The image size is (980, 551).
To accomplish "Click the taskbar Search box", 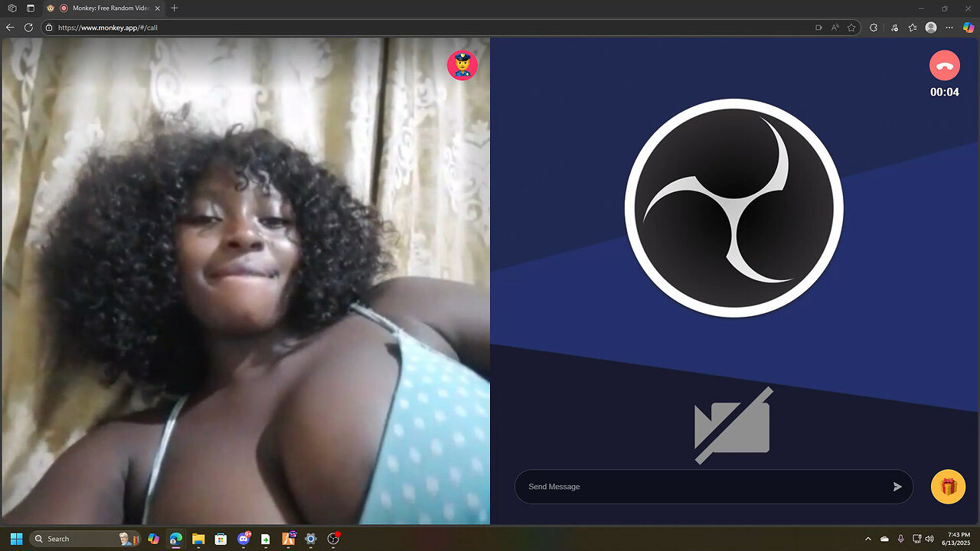I will 84,539.
